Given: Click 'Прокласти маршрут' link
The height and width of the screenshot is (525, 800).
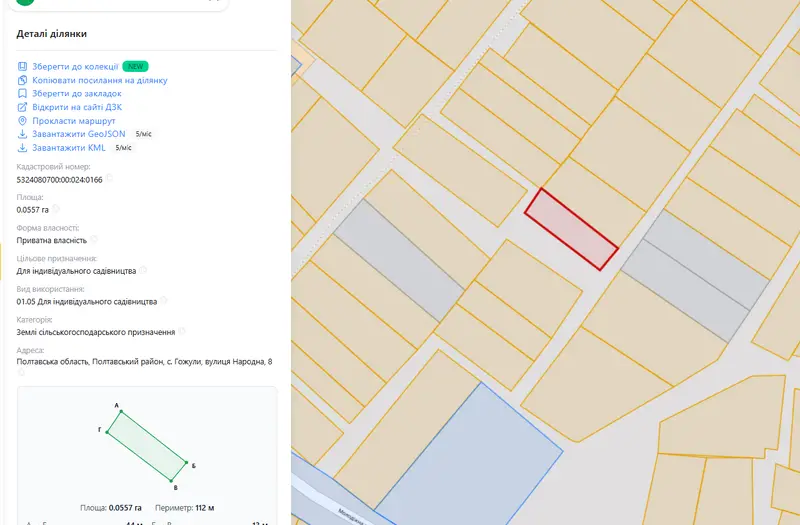Looking at the screenshot, I should click(73, 121).
